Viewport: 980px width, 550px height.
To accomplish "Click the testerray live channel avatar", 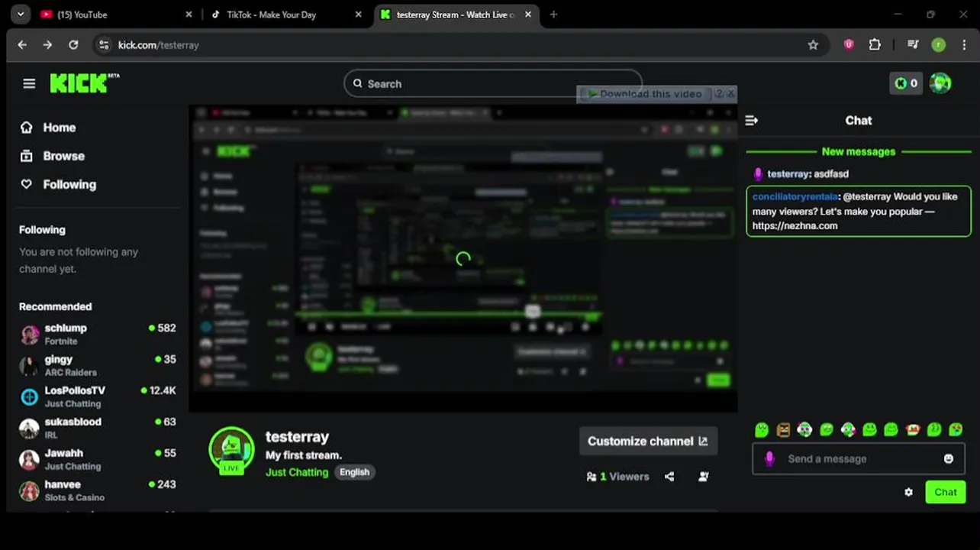I will 231,450.
